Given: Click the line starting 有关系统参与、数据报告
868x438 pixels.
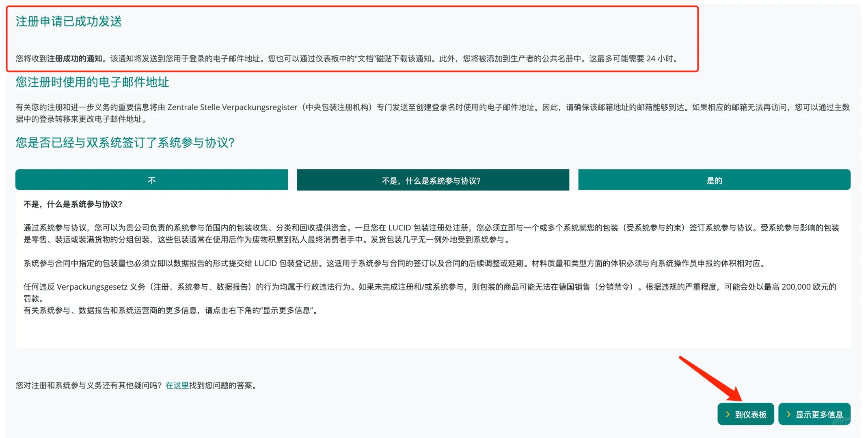Looking at the screenshot, I should click(x=171, y=311).
